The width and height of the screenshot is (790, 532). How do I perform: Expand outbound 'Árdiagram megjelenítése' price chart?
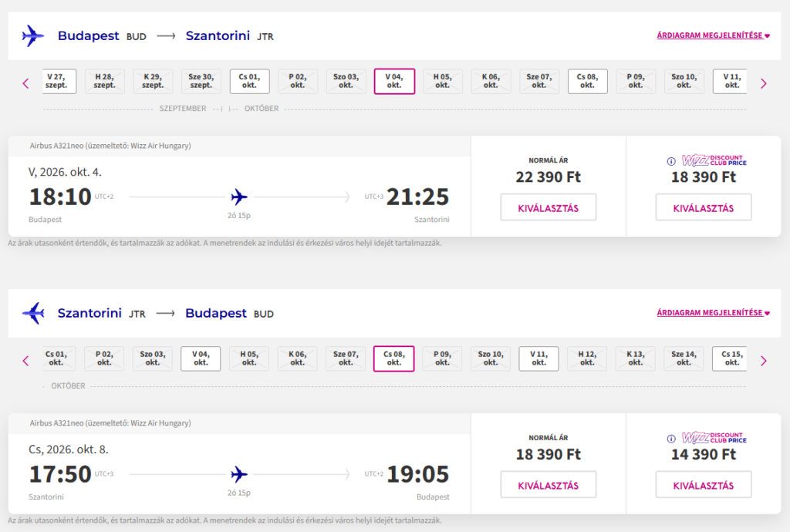pos(713,35)
